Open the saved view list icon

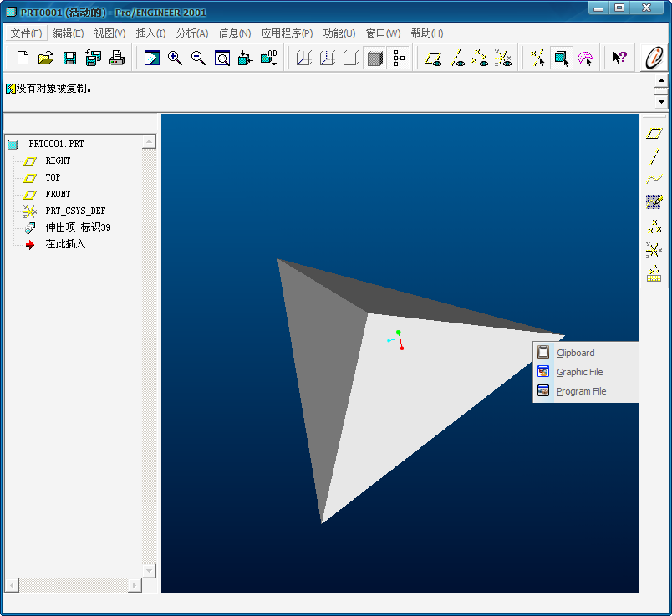269,58
